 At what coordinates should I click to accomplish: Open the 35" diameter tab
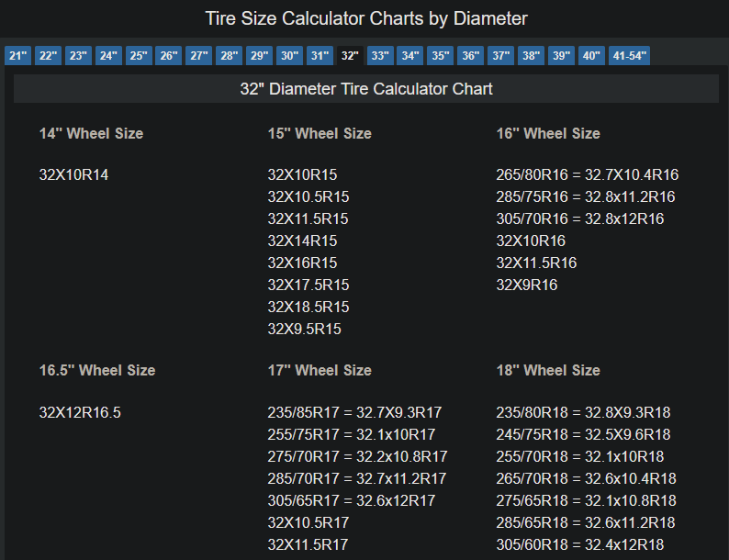click(x=441, y=56)
